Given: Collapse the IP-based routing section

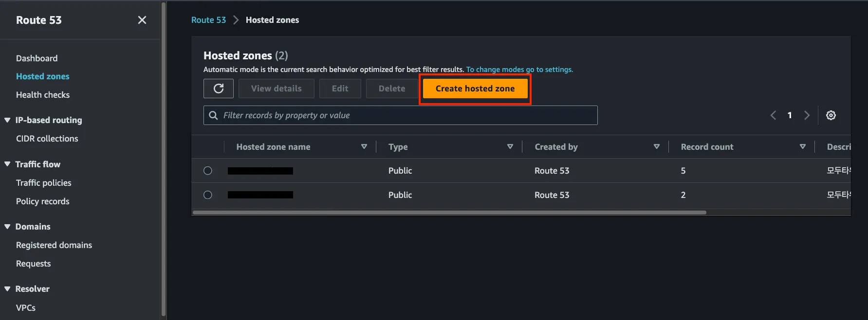Looking at the screenshot, I should [7, 120].
